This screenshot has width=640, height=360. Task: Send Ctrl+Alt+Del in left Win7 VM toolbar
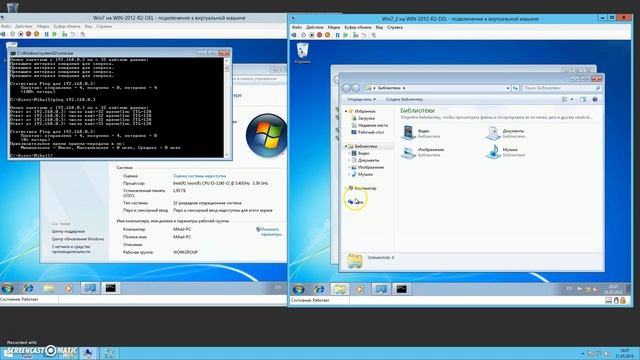coord(3,34)
